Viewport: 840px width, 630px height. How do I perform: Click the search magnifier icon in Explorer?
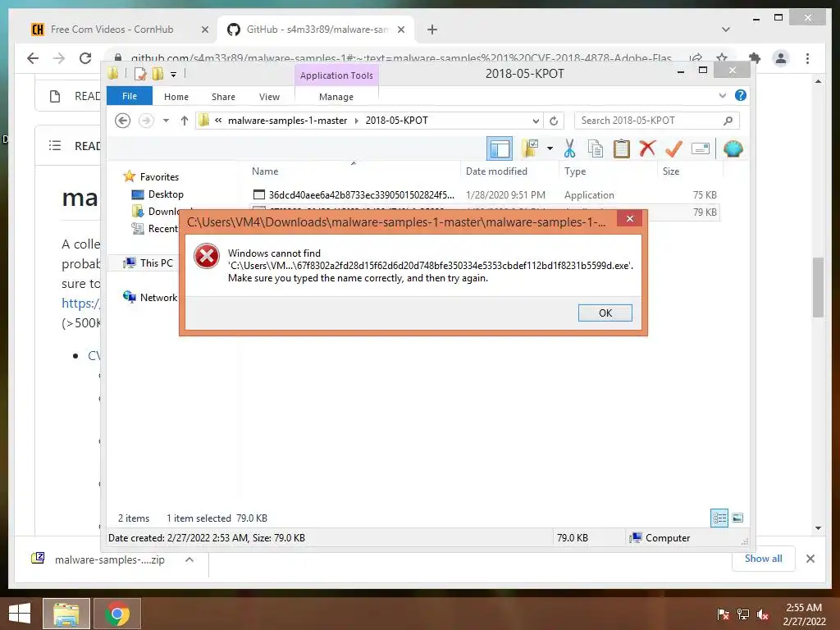click(728, 121)
